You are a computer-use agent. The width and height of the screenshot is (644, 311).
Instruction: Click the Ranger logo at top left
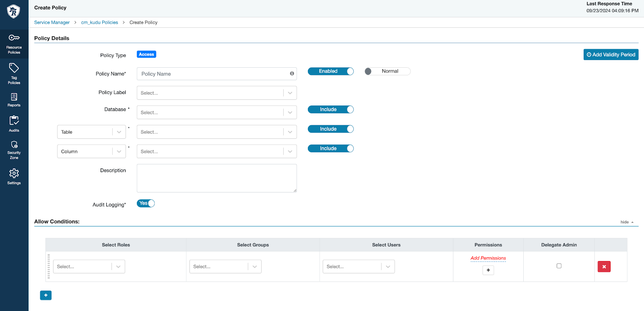pos(14,11)
